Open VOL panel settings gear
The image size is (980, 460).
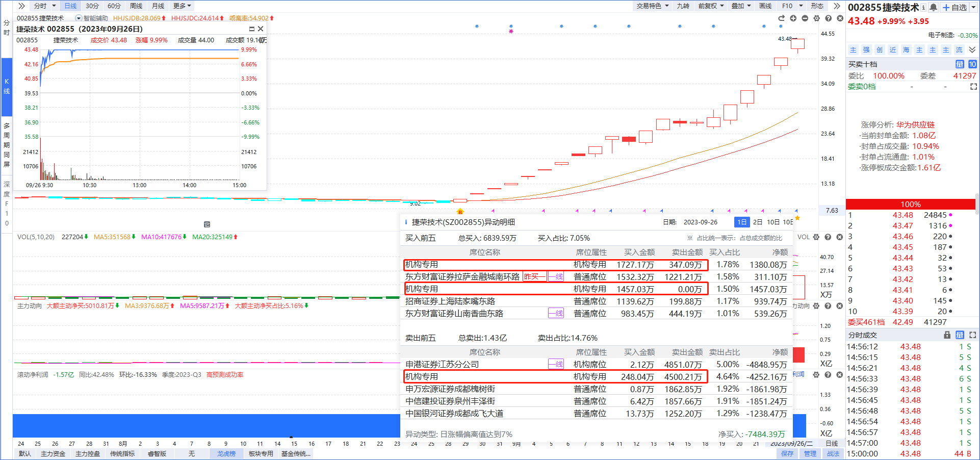pos(816,237)
